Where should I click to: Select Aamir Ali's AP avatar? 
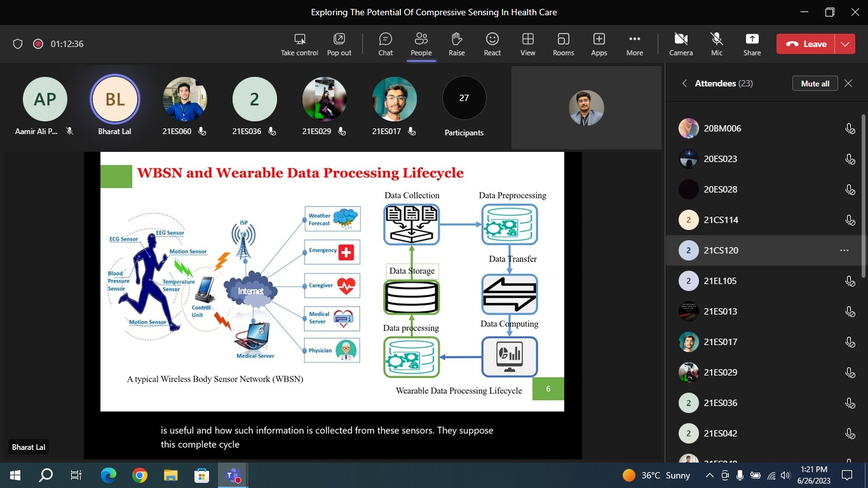point(45,98)
